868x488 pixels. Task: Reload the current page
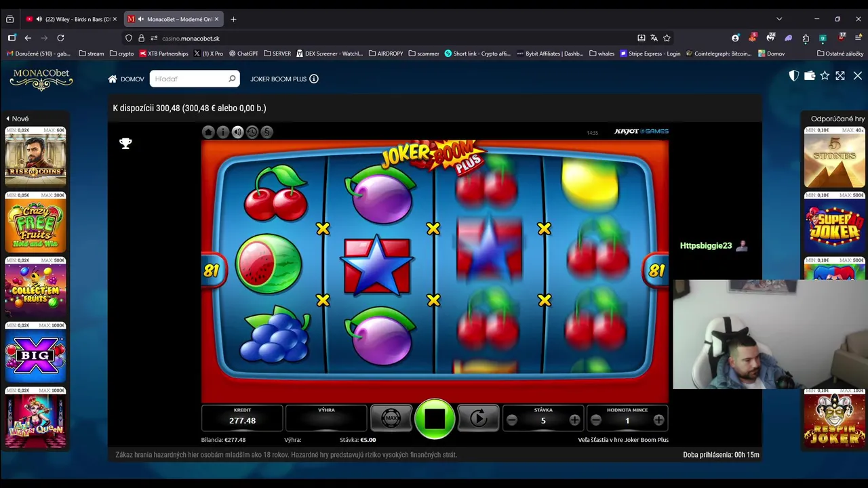click(60, 38)
